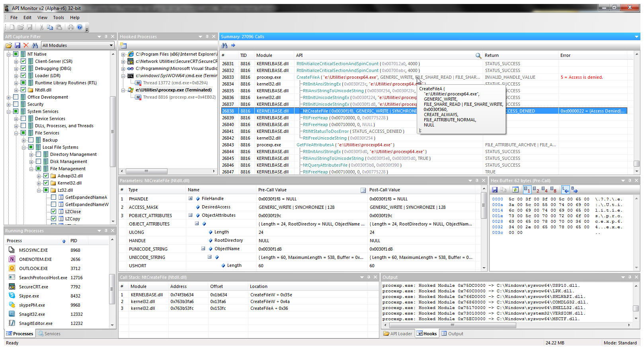Viewport: 644px width, 348px height.
Task: Uncheck the LZClose checkbox
Action: point(53,212)
